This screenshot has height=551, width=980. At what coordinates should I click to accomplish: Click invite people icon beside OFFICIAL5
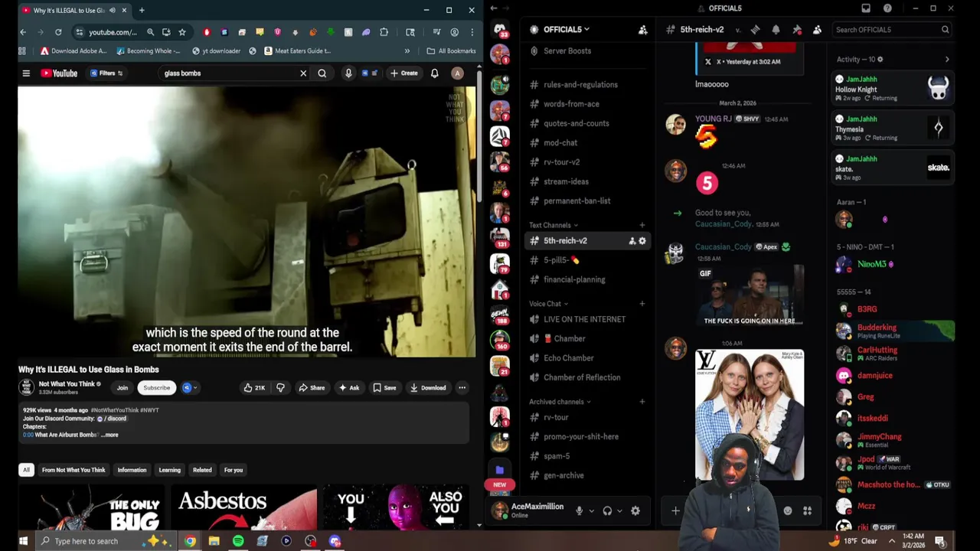click(643, 30)
